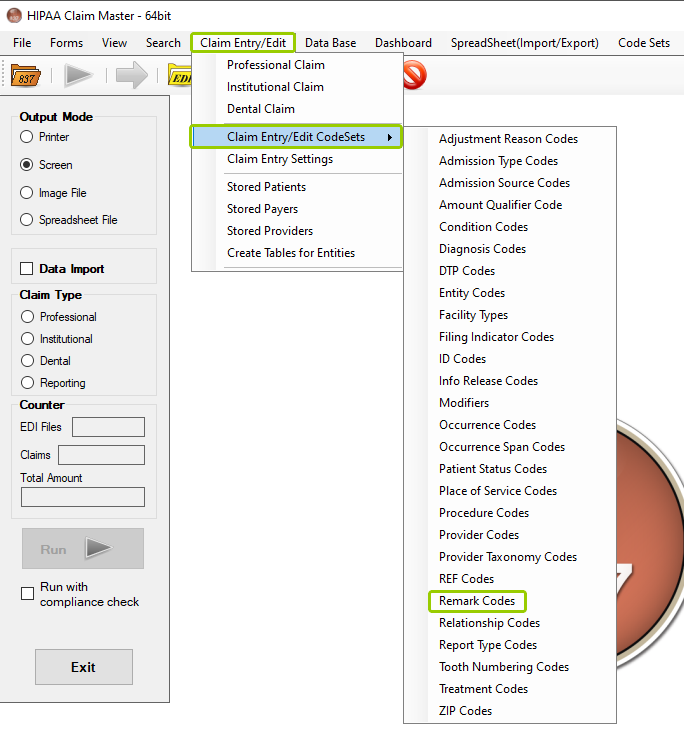Open the Forms menu

(x=66, y=43)
